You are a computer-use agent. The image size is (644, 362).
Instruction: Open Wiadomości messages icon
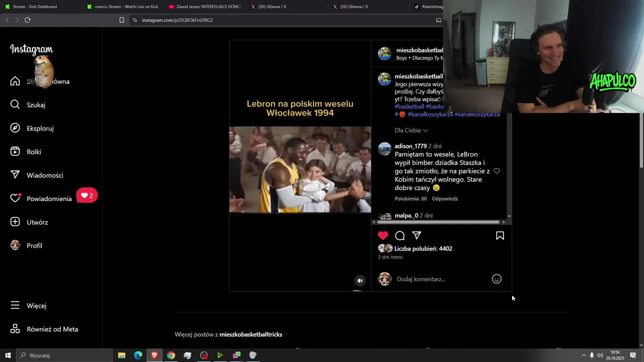pyautogui.click(x=15, y=175)
